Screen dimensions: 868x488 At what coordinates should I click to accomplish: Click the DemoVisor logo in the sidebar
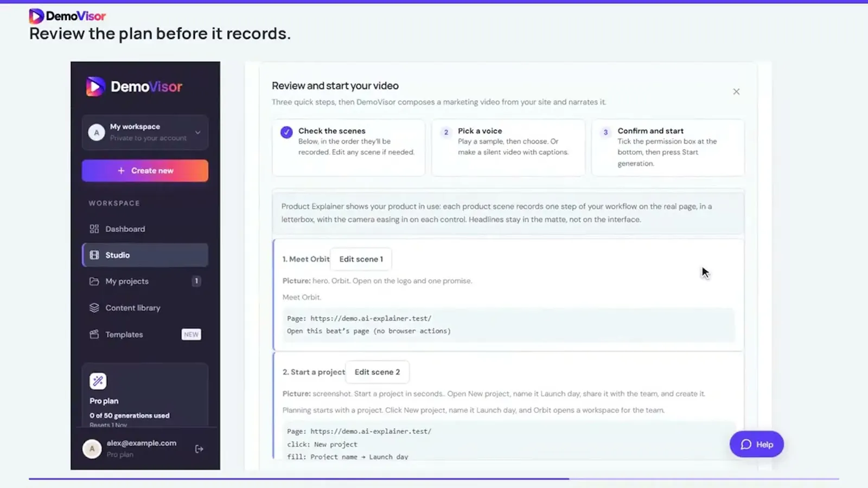(134, 87)
